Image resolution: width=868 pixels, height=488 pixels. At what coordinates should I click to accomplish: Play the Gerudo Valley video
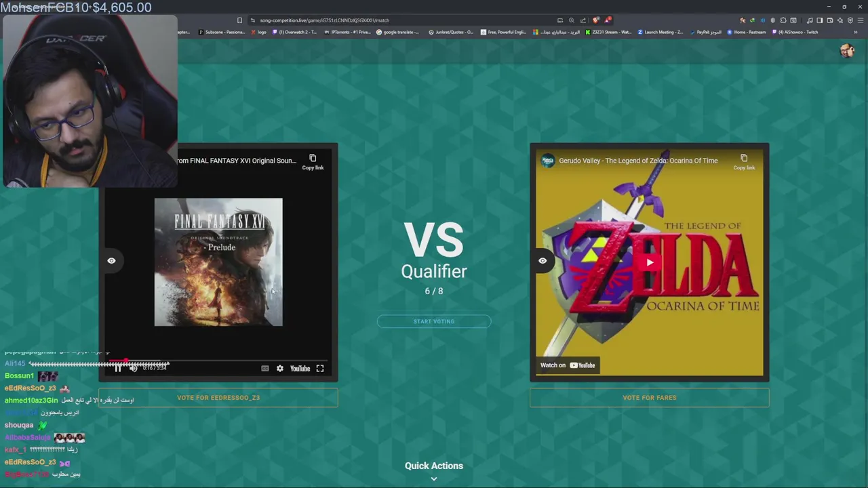coord(650,262)
